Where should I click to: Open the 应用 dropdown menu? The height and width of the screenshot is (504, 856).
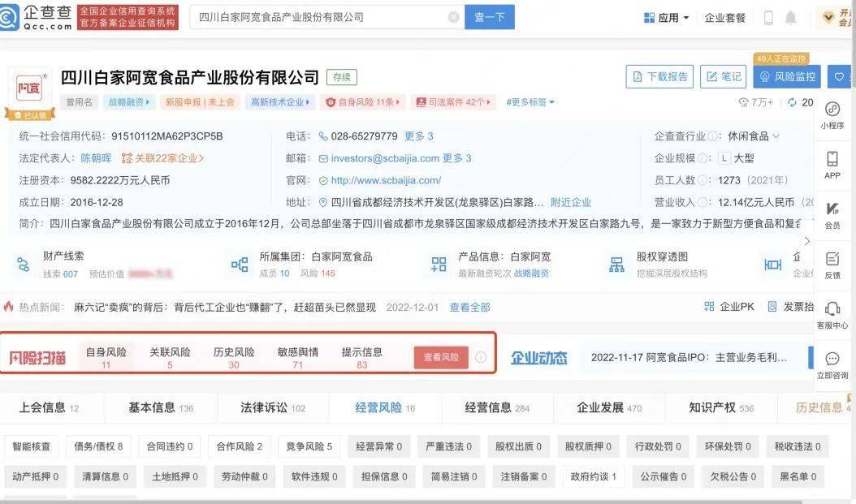pyautogui.click(x=667, y=18)
